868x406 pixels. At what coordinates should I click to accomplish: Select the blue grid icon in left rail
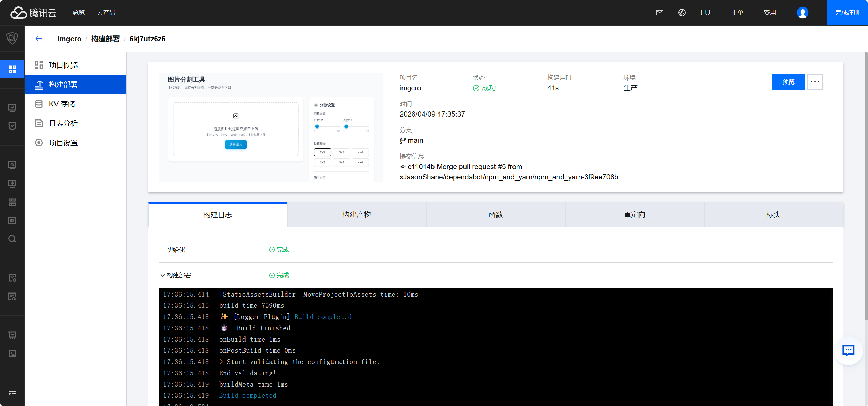coord(12,69)
